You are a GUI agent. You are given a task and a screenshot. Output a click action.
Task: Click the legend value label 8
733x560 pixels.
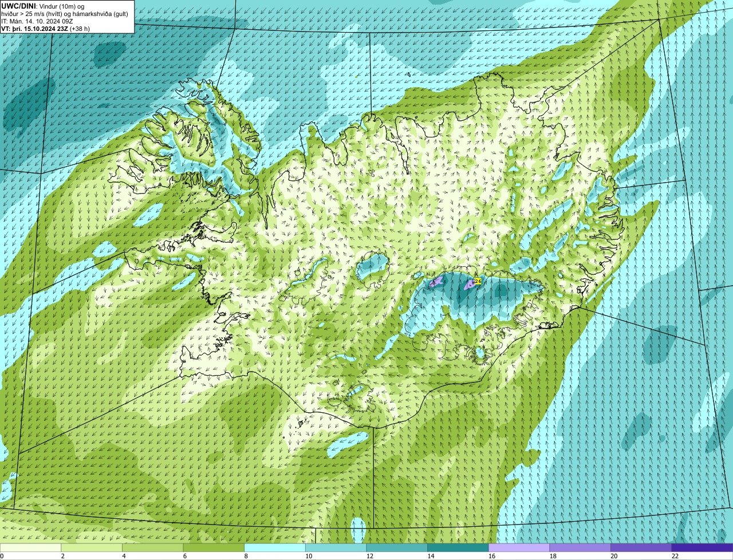(246, 556)
